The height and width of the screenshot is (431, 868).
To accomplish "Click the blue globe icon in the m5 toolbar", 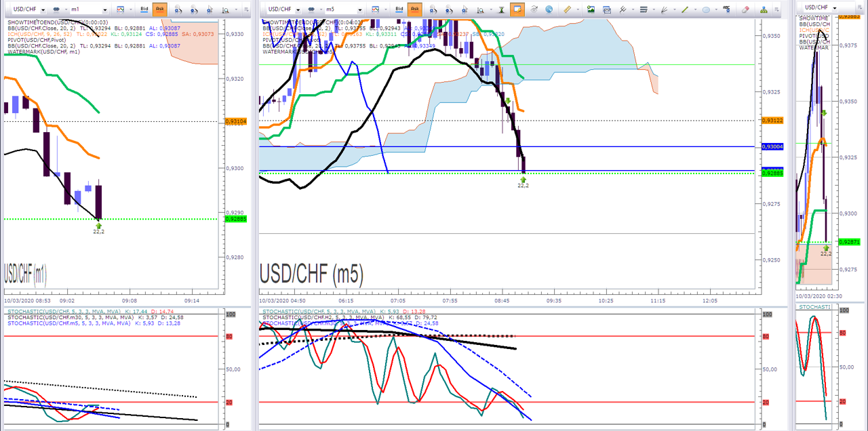I will [549, 9].
